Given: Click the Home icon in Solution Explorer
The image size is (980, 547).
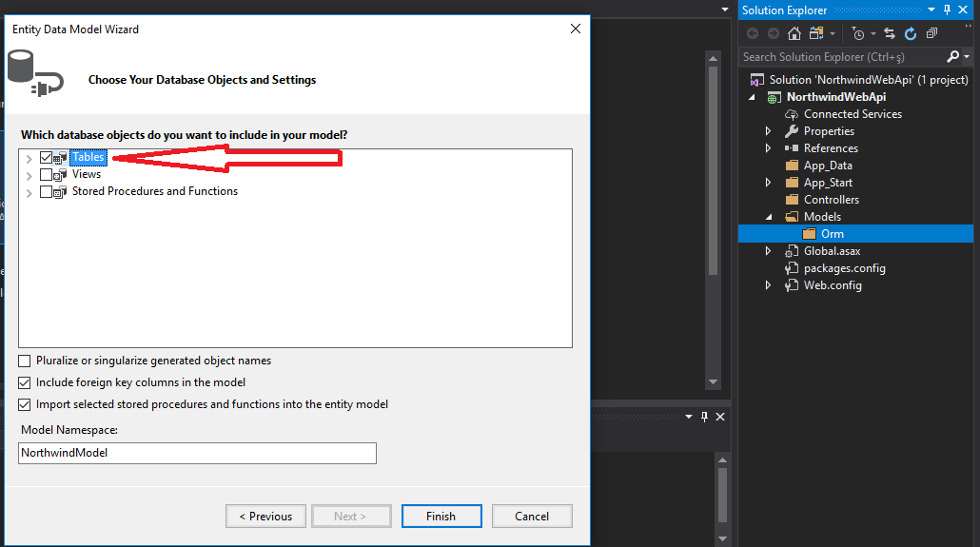Looking at the screenshot, I should pos(794,33).
